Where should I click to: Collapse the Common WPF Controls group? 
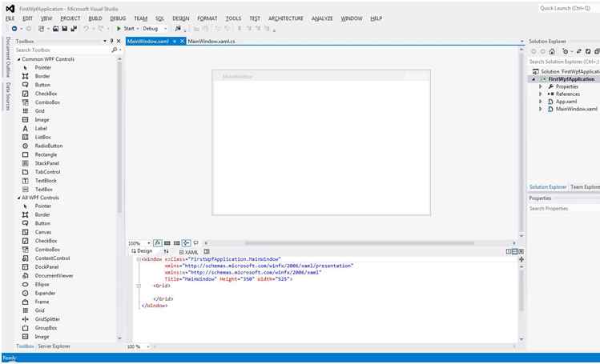(18, 59)
